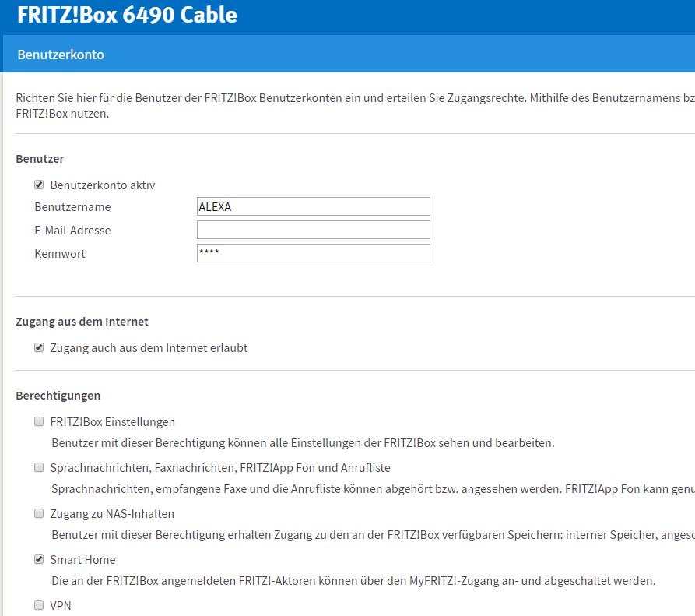The width and height of the screenshot is (695, 616).
Task: Enable the 'FRITZ!Box Einstellungen' permission checkbox
Action: pyautogui.click(x=39, y=422)
